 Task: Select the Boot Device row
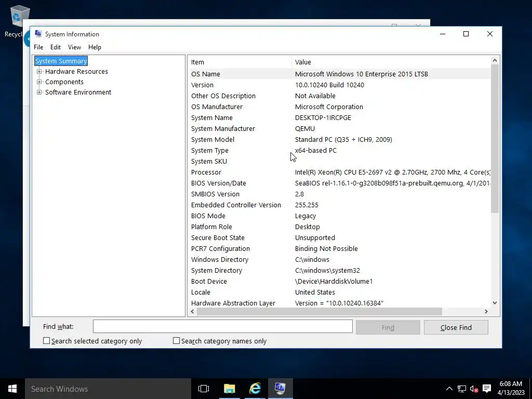pos(339,281)
